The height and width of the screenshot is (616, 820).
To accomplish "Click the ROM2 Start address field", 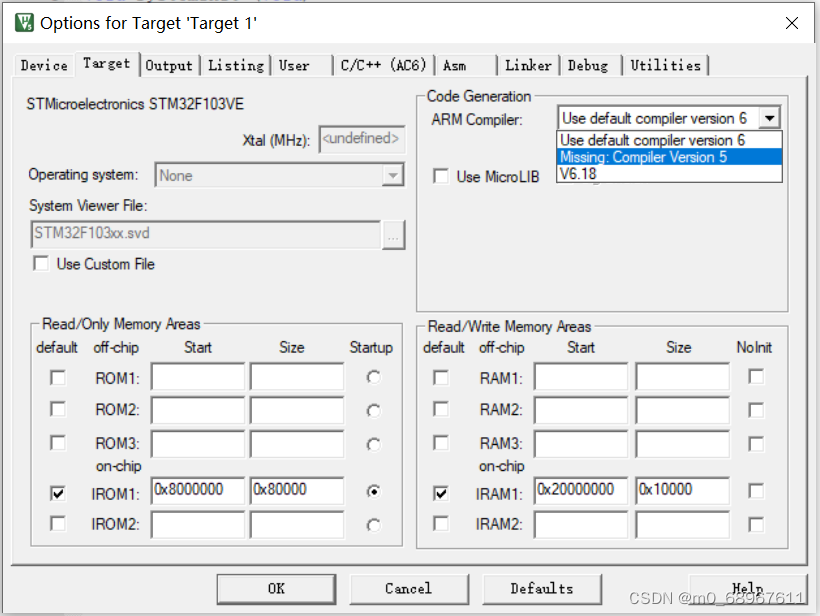I will tap(198, 410).
